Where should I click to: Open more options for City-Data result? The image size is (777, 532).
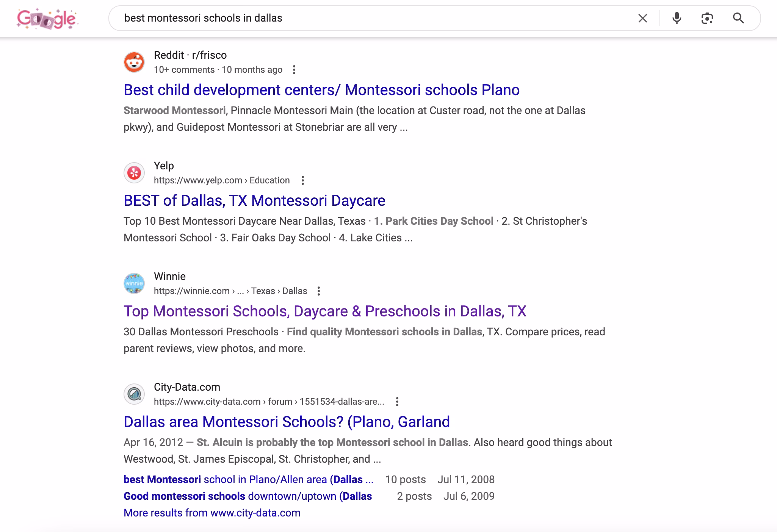point(397,402)
